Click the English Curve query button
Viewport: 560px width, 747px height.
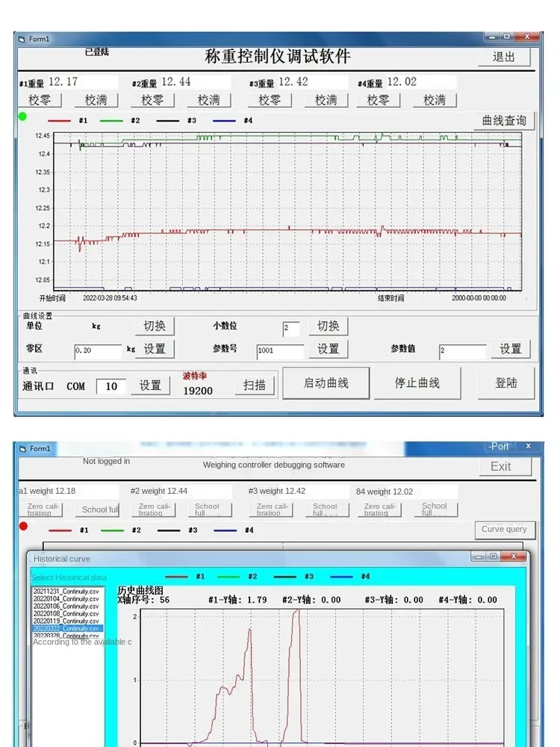pos(504,530)
